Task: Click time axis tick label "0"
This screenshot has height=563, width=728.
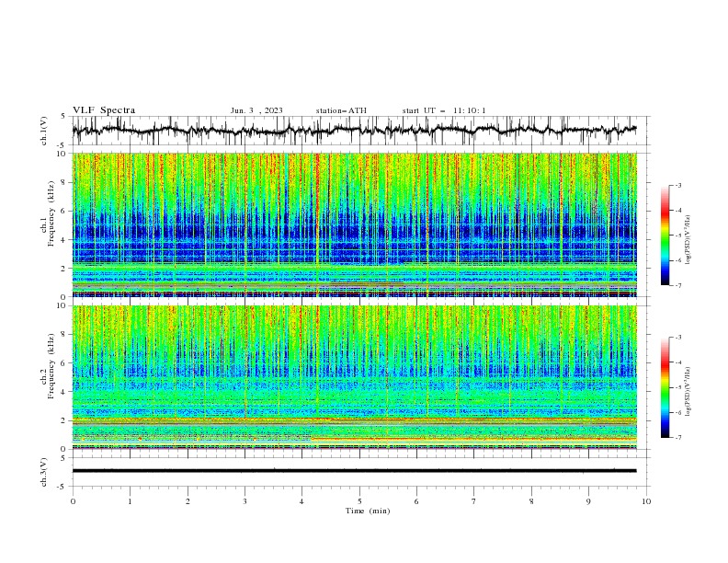Action: tap(73, 501)
